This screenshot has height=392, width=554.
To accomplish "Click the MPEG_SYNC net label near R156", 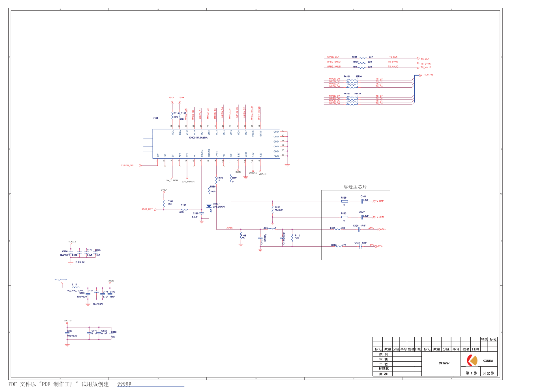I will click(333, 62).
